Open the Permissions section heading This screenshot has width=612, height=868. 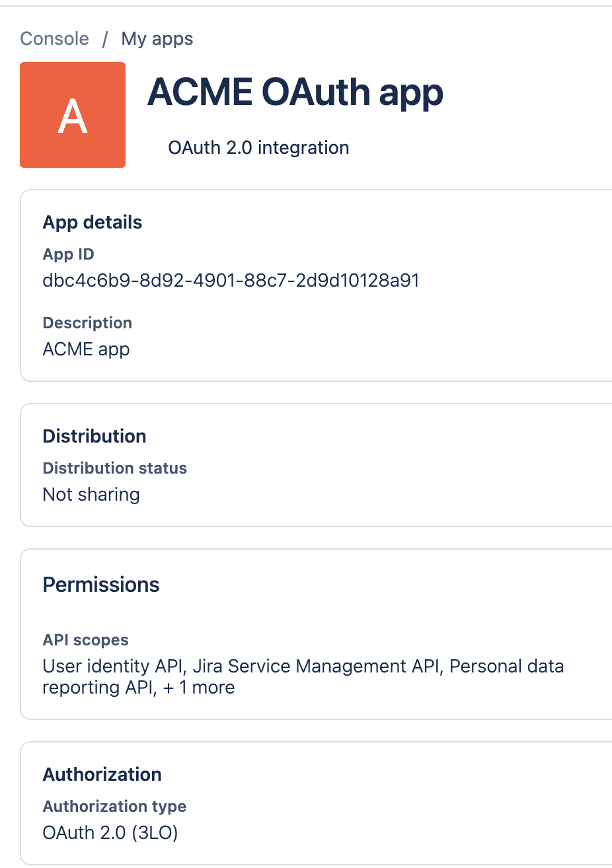coord(101,585)
